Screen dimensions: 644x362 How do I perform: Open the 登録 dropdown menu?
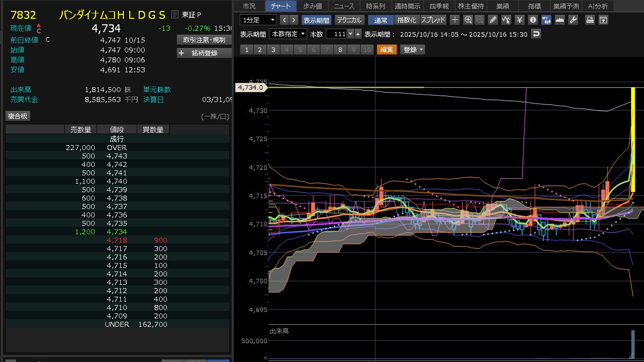coord(413,50)
